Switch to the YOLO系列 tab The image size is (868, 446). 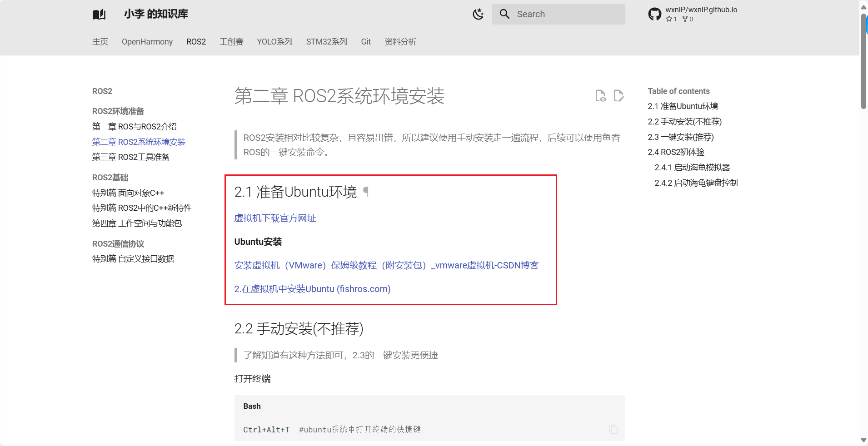(274, 42)
